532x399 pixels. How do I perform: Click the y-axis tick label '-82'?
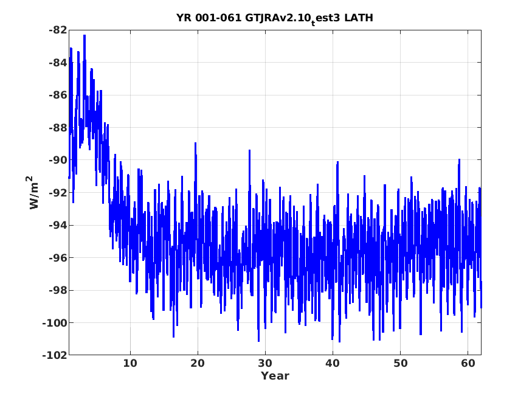58,30
